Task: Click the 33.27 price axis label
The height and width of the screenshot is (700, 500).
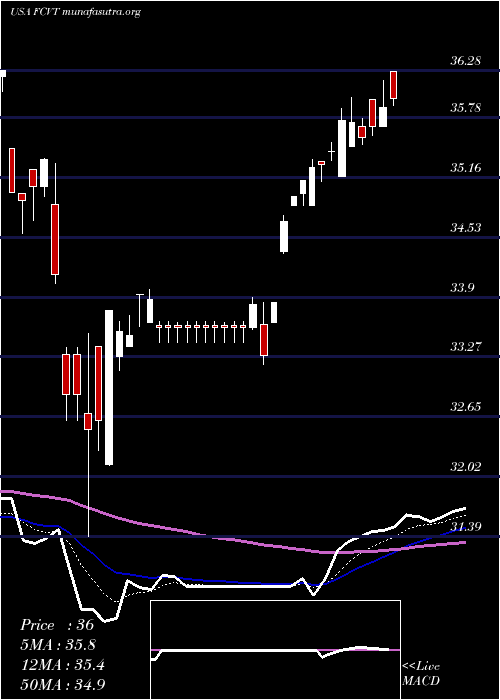Action: point(465,346)
